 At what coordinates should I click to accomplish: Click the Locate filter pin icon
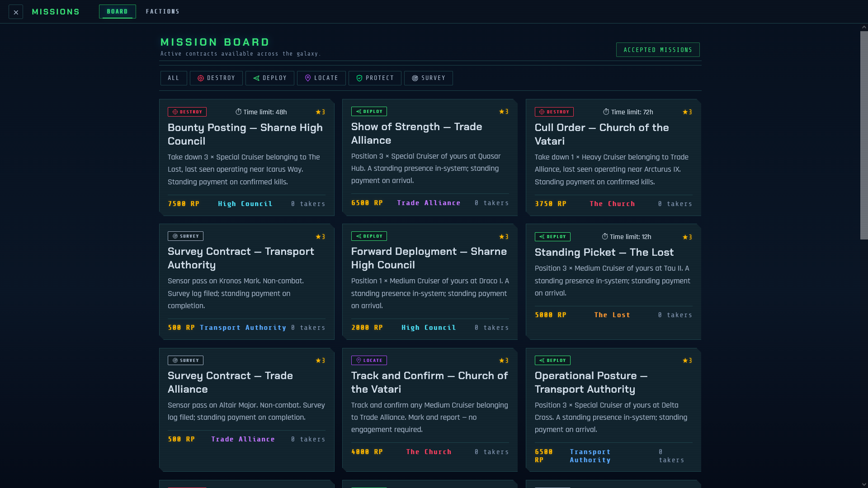[x=308, y=78]
